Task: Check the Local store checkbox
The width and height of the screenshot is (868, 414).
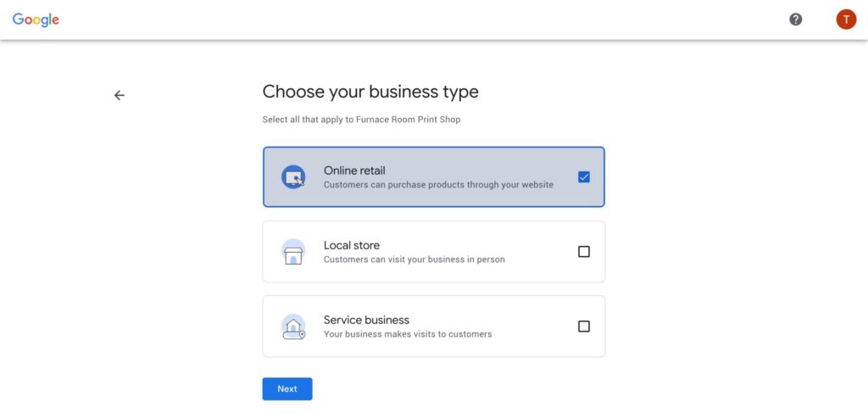Action: [x=583, y=252]
